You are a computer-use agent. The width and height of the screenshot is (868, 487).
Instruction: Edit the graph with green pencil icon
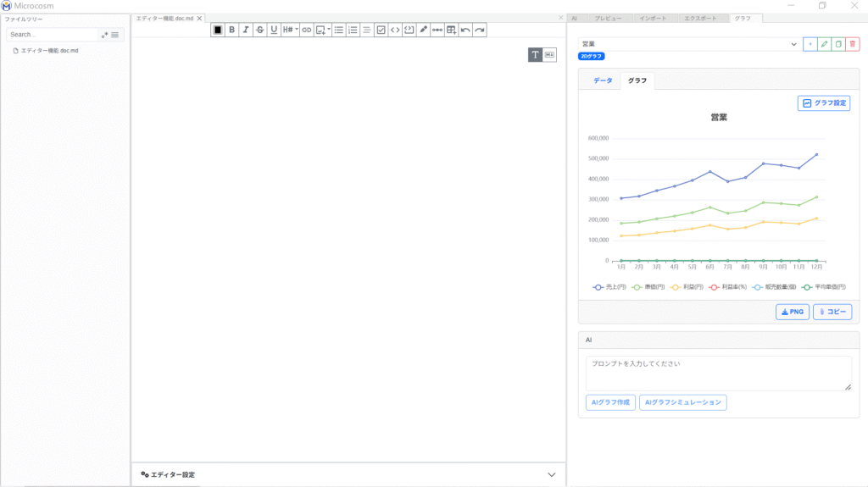click(x=824, y=44)
